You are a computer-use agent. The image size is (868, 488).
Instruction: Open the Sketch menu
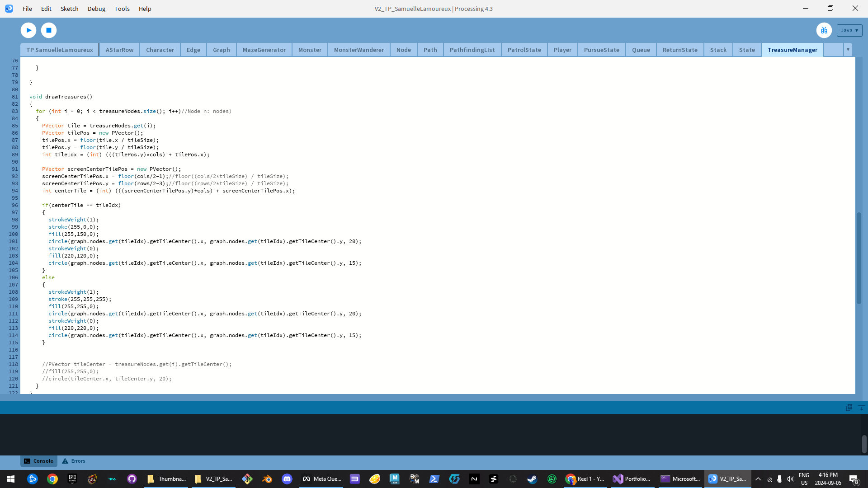click(69, 9)
